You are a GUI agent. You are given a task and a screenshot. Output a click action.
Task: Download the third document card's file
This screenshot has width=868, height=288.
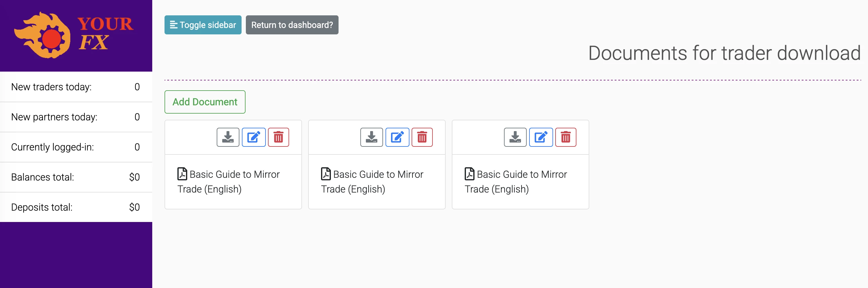tap(515, 137)
